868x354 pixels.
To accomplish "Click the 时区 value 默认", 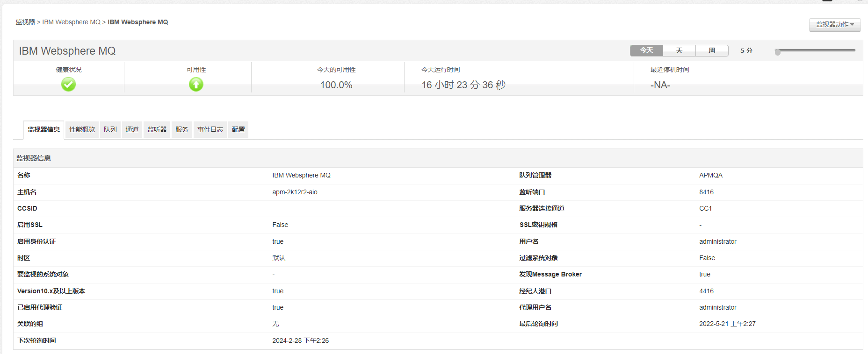I will [279, 258].
